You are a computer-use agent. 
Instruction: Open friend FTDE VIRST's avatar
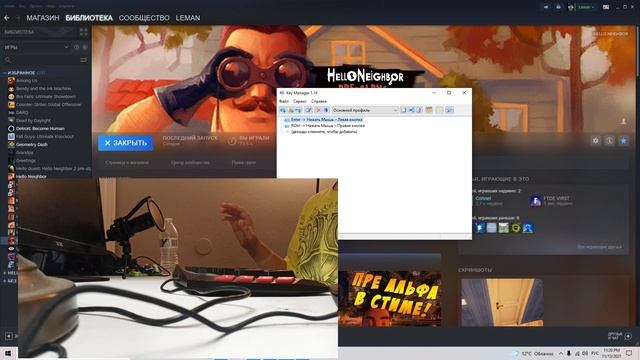536,201
